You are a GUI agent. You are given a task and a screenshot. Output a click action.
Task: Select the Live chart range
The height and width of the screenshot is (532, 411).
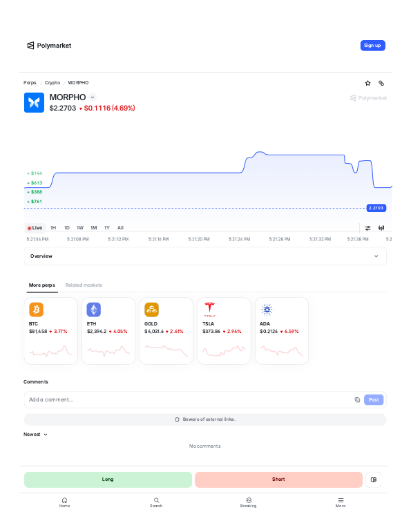(x=35, y=228)
